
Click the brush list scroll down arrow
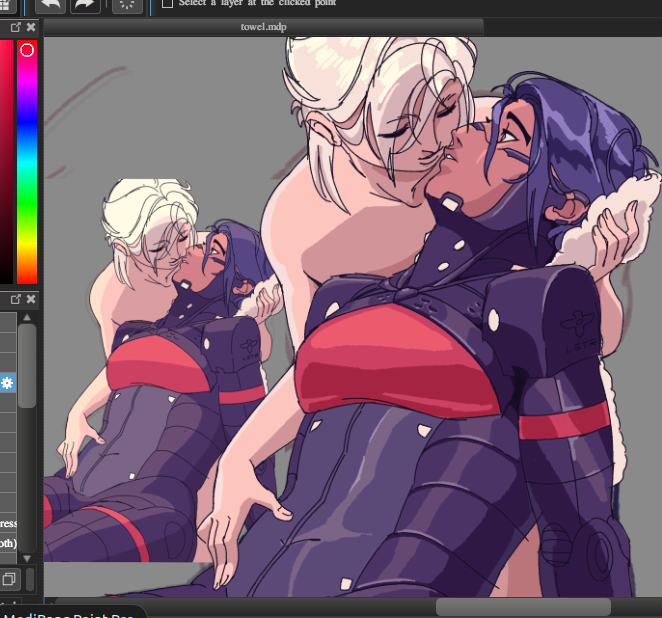click(x=27, y=558)
